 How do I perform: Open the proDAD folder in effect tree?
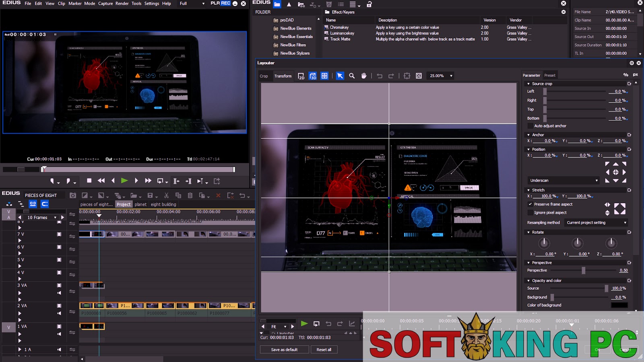(x=287, y=20)
